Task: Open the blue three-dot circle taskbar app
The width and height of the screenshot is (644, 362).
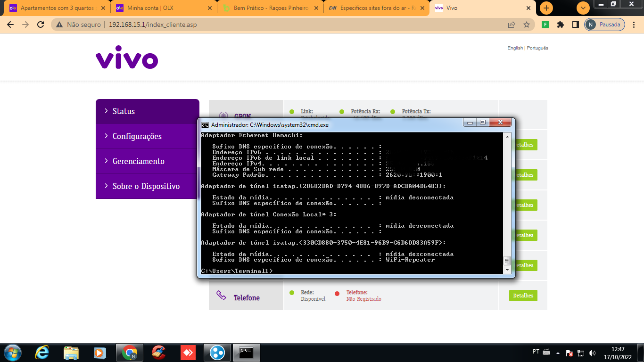Action: 217,353
